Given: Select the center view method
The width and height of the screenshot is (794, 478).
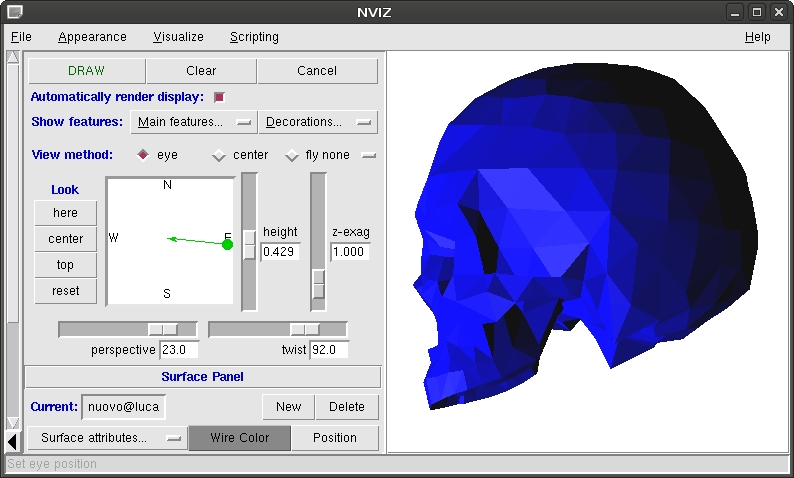Looking at the screenshot, I should coord(219,155).
